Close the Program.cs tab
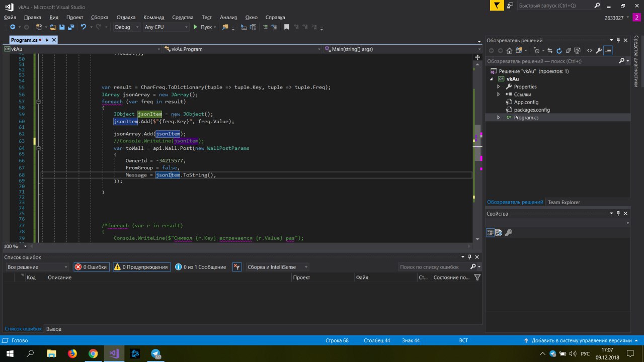This screenshot has height=362, width=644. click(x=54, y=40)
